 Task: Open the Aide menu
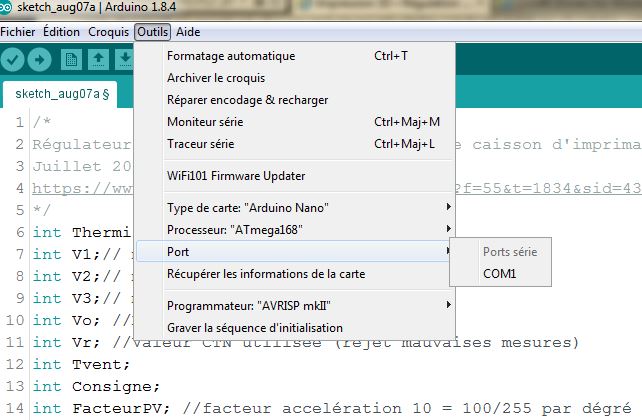(188, 32)
